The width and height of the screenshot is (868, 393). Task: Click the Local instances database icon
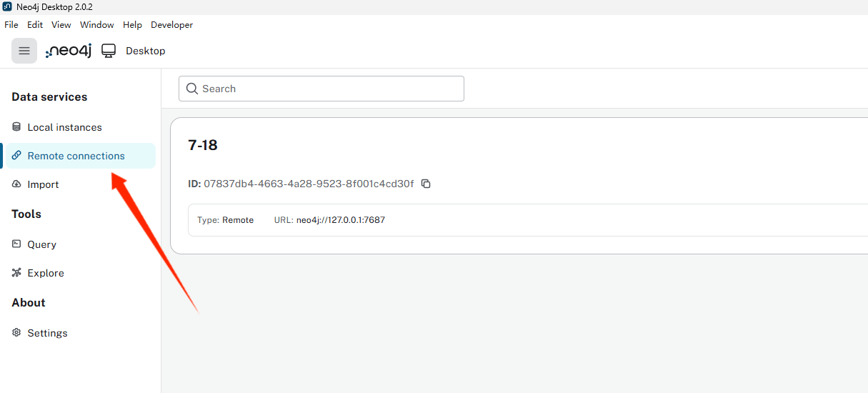pyautogui.click(x=16, y=127)
